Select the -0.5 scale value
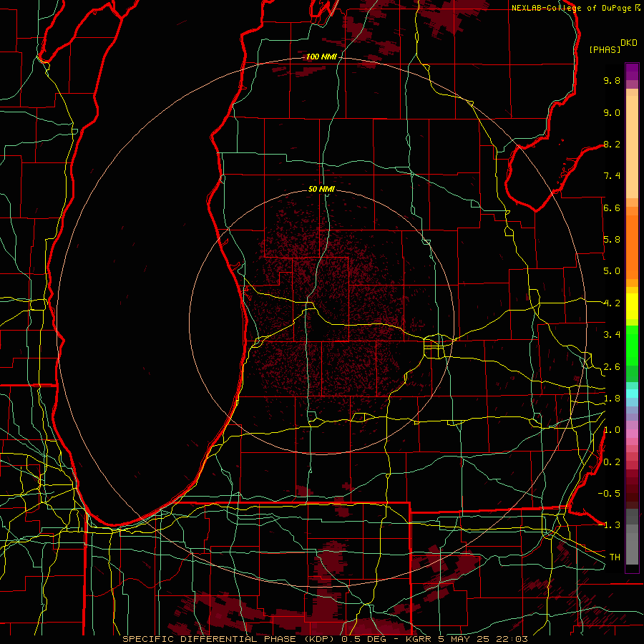644x644 pixels. click(609, 494)
